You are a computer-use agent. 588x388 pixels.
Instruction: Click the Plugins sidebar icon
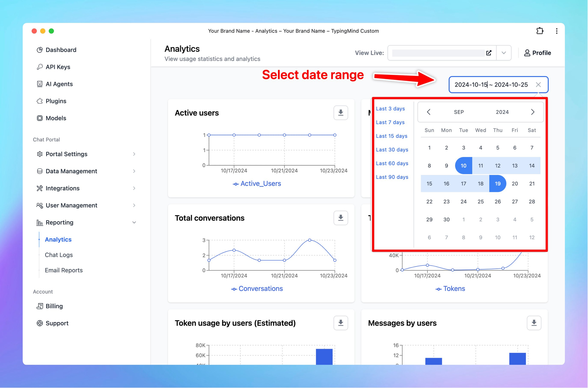click(39, 101)
